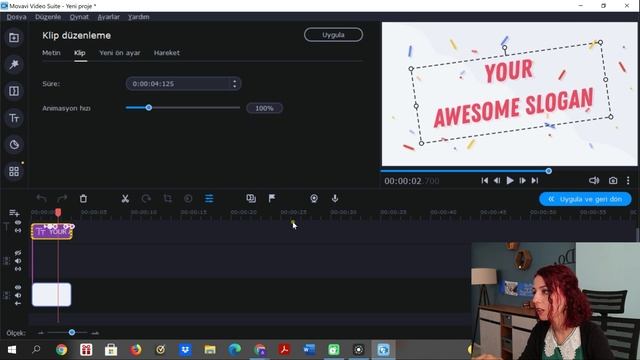
Task: Click Uygula ve geri dön button
Action: 585,199
